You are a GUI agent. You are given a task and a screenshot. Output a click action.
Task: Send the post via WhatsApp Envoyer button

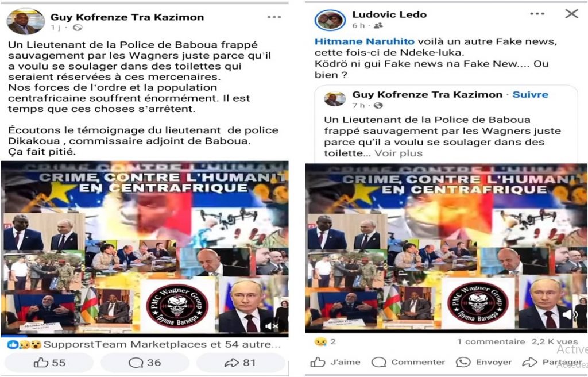pos(483,362)
